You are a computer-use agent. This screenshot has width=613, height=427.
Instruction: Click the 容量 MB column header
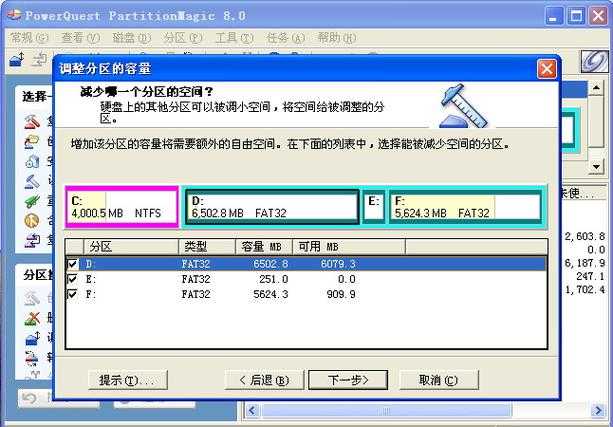(x=264, y=247)
